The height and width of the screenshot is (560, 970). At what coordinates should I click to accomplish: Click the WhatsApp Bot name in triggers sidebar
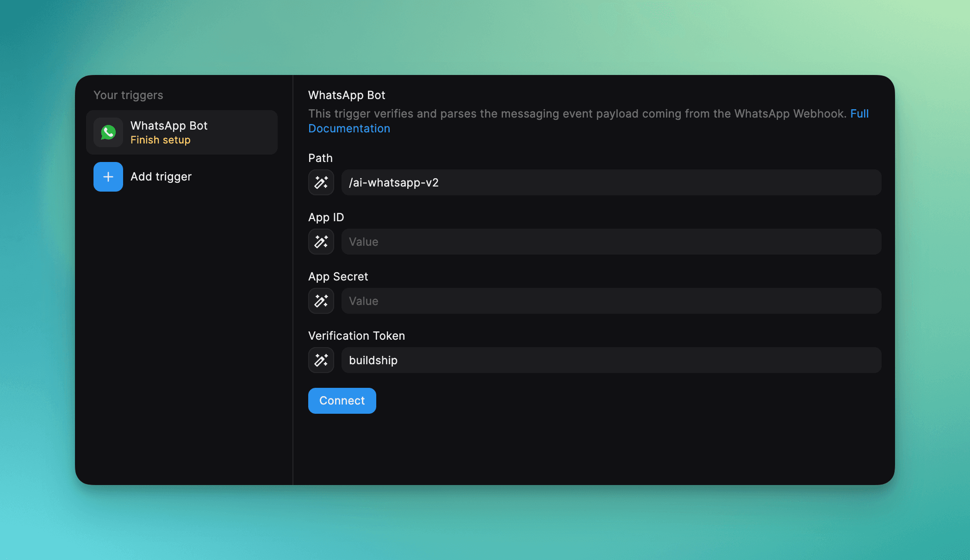[x=169, y=125]
